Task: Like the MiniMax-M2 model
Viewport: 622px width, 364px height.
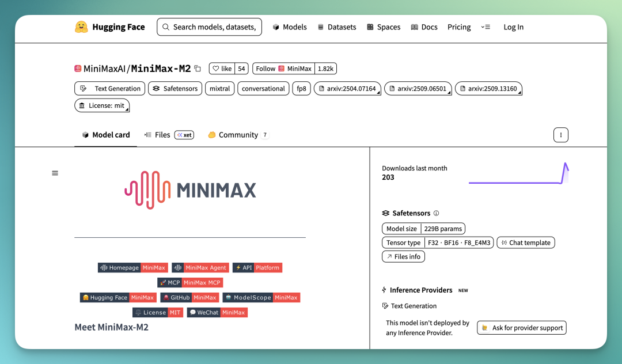Action: point(222,69)
